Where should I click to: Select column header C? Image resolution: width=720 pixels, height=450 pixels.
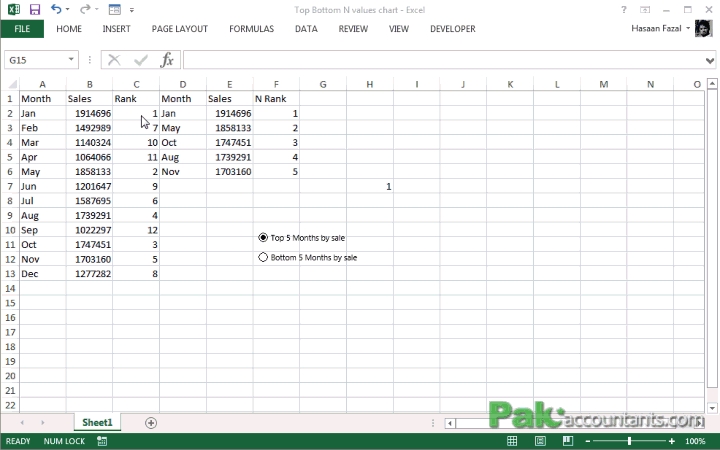pos(136,84)
